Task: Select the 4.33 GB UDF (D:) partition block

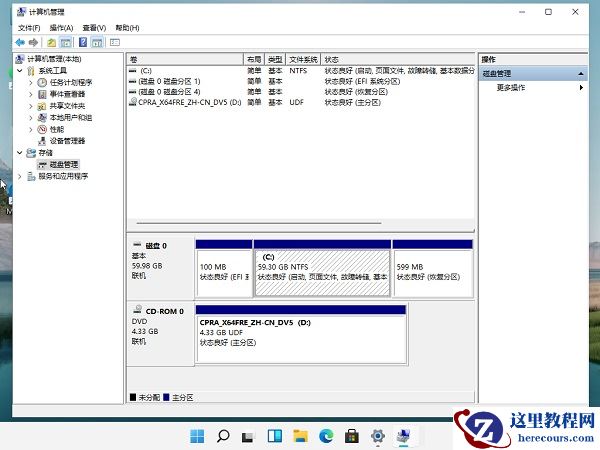Action: [301, 334]
